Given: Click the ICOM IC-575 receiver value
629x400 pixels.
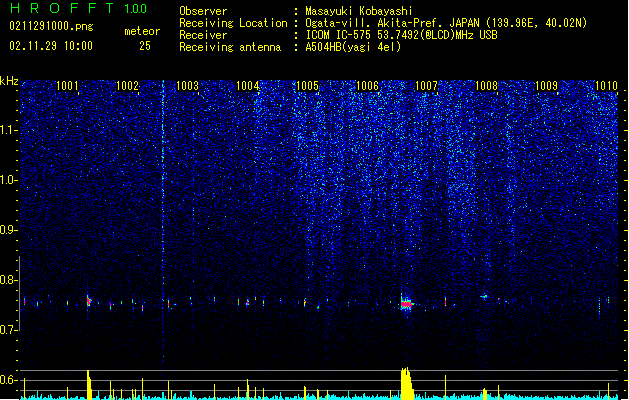Looking at the screenshot, I should coord(401,35).
